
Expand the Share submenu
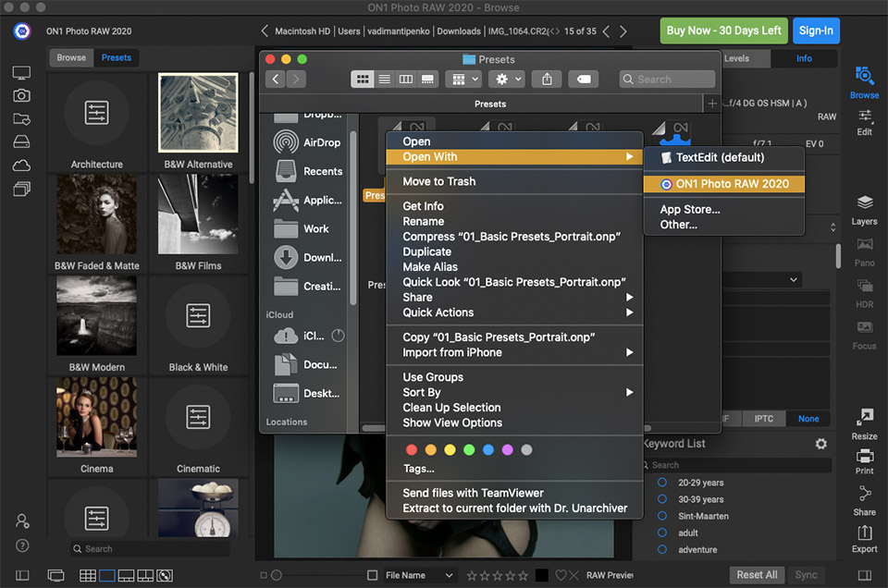click(514, 297)
